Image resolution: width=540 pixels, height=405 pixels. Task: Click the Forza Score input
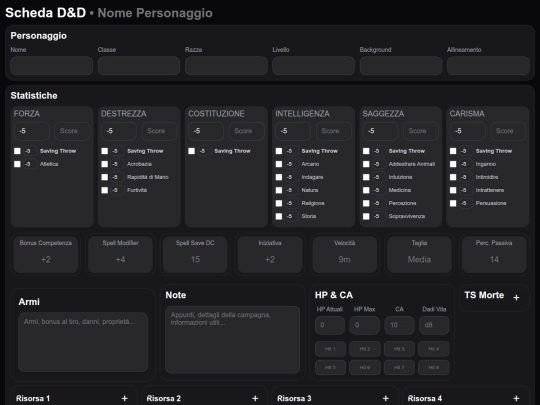72,131
